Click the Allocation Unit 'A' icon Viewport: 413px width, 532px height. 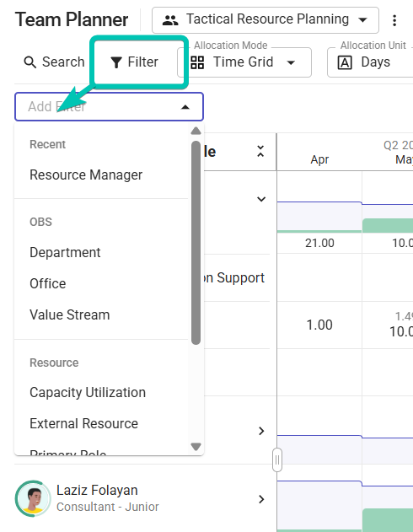pos(345,62)
